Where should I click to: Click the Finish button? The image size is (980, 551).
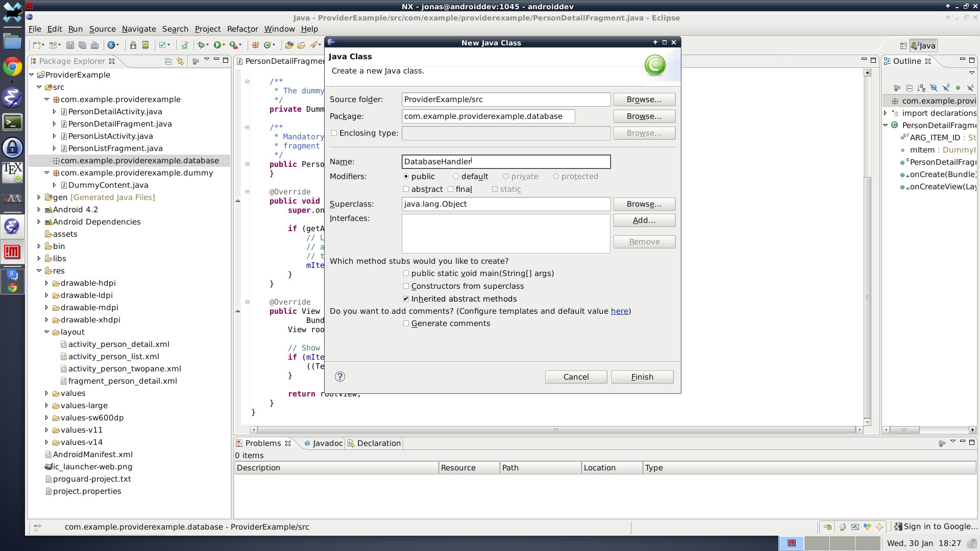click(x=642, y=377)
